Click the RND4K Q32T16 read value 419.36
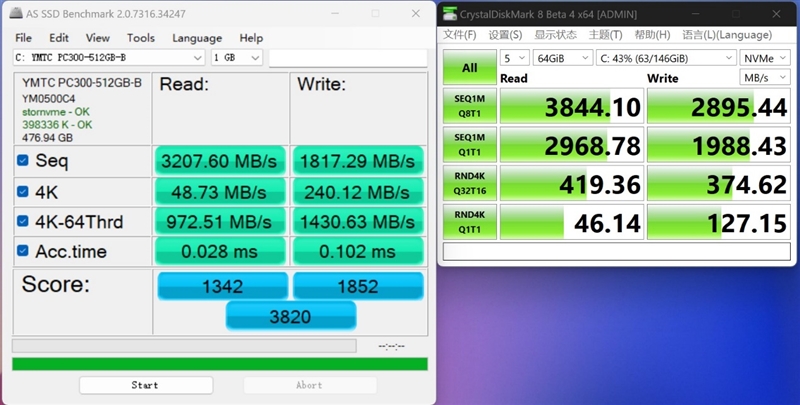 (571, 184)
